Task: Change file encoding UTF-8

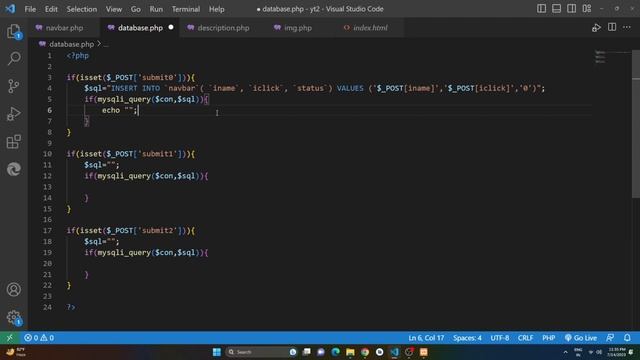Action: (x=500, y=338)
